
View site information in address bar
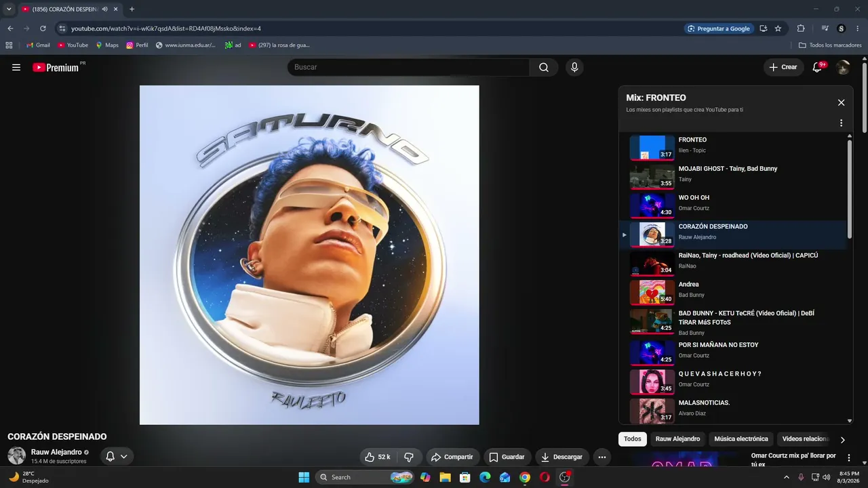[62, 28]
